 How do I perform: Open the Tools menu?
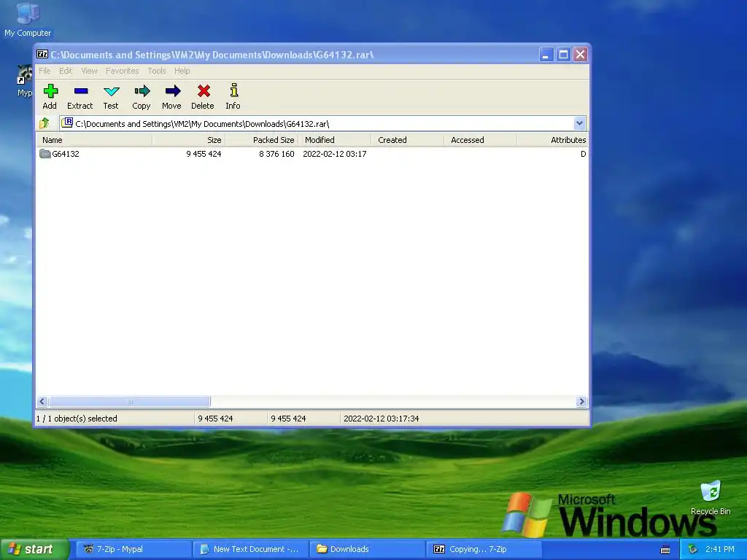coord(157,71)
